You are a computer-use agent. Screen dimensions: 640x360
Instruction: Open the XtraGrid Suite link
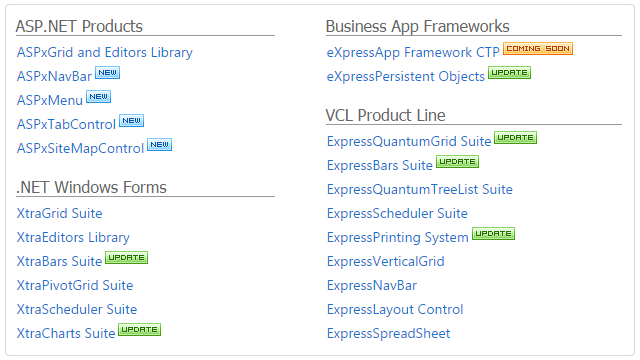(60, 213)
